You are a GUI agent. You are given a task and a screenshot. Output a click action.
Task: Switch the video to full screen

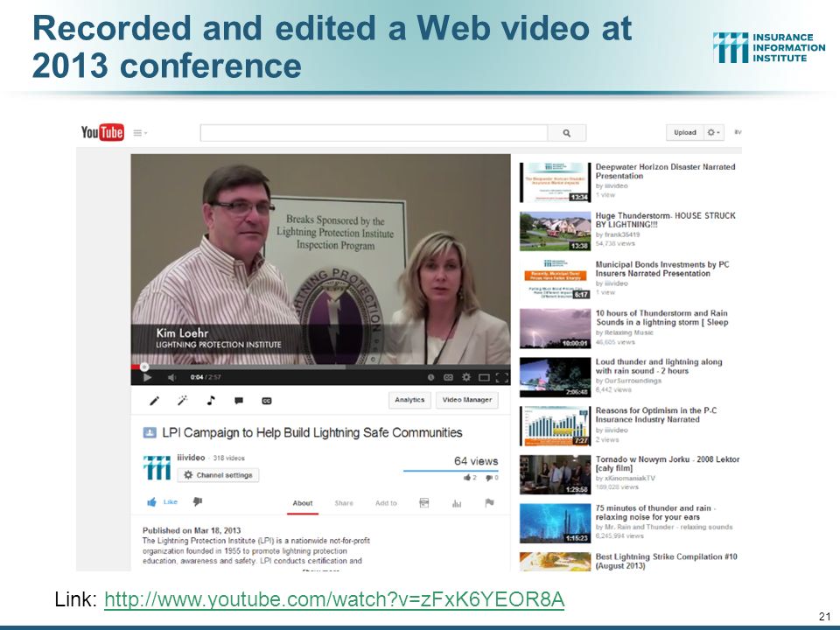[x=502, y=377]
